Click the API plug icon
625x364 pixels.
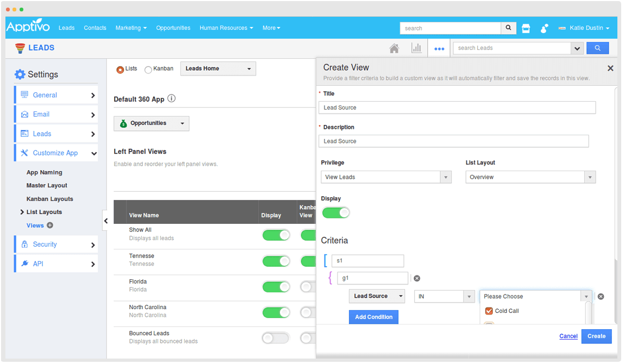point(24,263)
